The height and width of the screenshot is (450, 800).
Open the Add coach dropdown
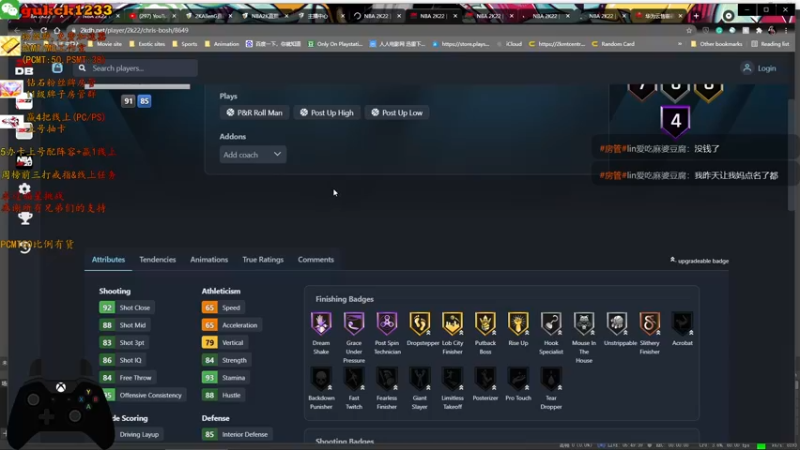(x=253, y=155)
